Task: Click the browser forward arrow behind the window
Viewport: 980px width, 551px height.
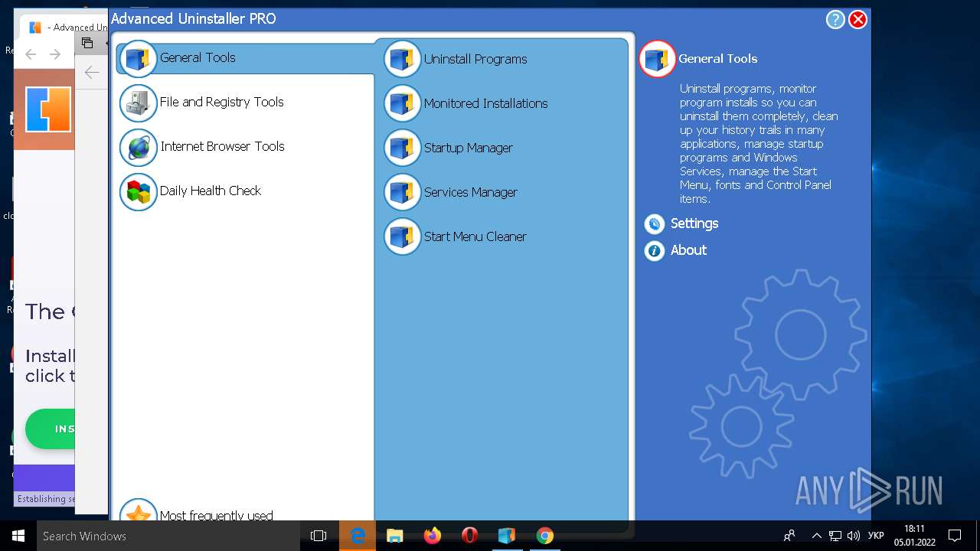Action: pos(55,54)
